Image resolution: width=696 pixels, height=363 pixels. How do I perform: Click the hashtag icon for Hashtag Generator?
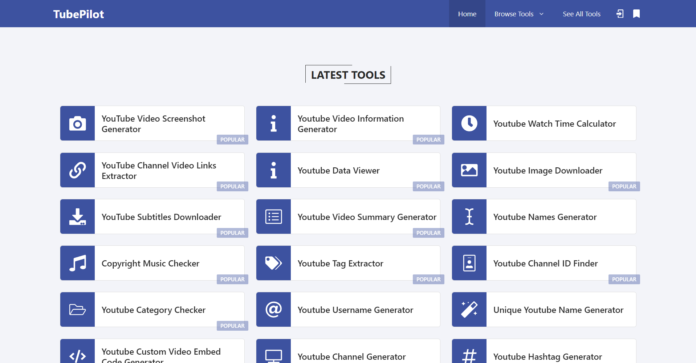pos(469,355)
